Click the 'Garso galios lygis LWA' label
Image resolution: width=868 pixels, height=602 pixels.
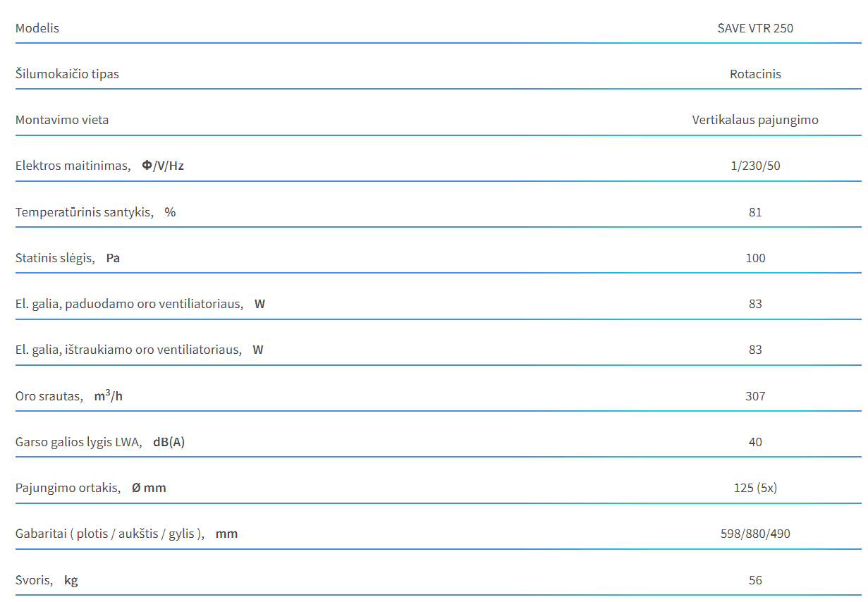(x=78, y=443)
